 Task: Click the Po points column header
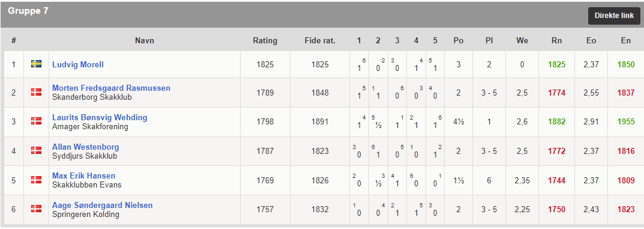click(459, 41)
